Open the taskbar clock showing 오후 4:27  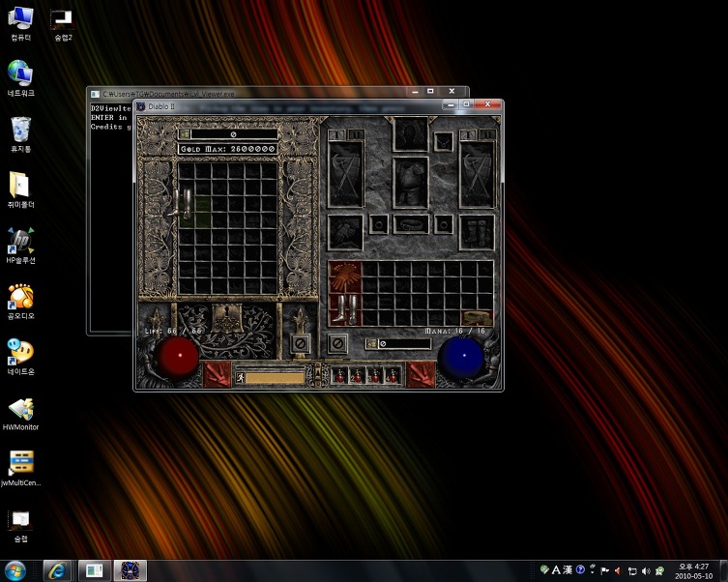[693, 571]
